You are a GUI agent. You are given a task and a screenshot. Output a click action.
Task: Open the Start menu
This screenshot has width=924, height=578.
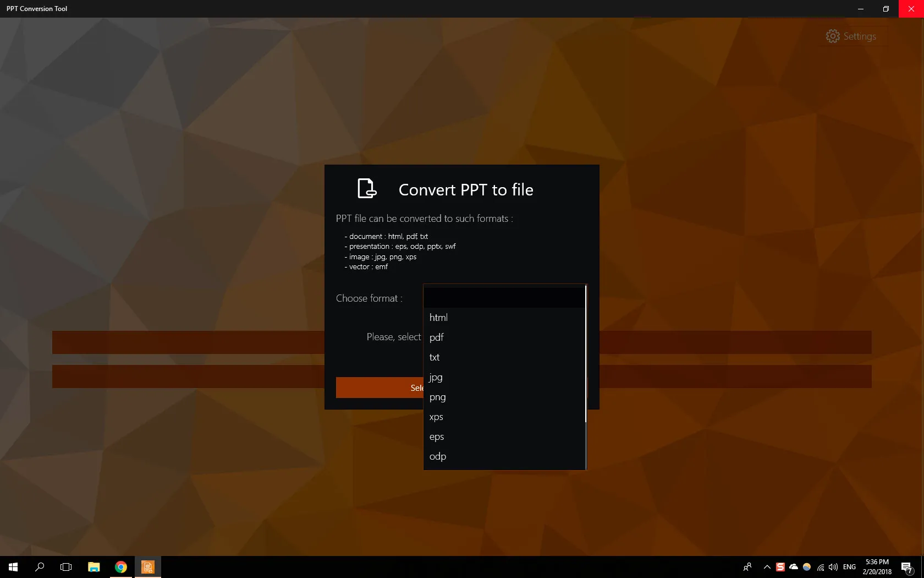(12, 567)
